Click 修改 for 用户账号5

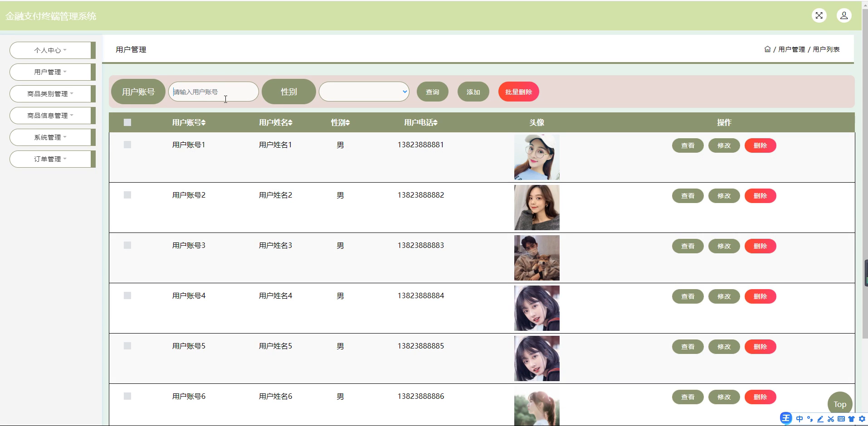click(x=724, y=347)
